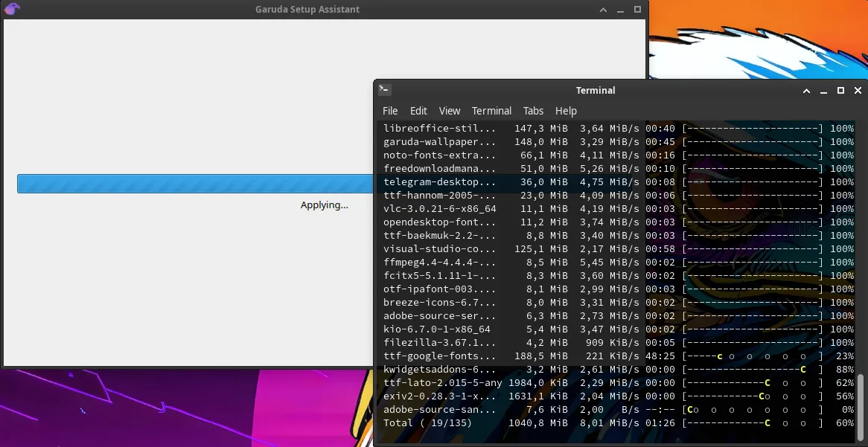Image resolution: width=868 pixels, height=447 pixels.
Task: Close the Terminal window
Action: 858,90
